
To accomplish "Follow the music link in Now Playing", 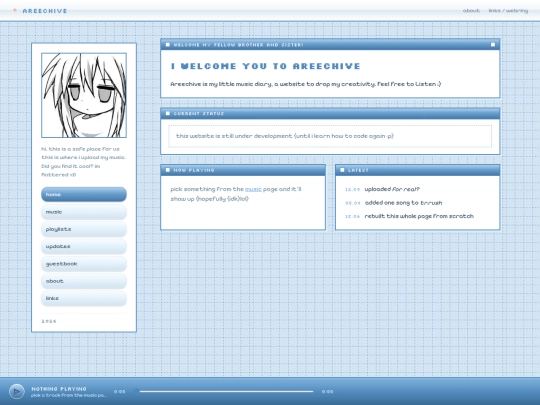I will pyautogui.click(x=253, y=189).
